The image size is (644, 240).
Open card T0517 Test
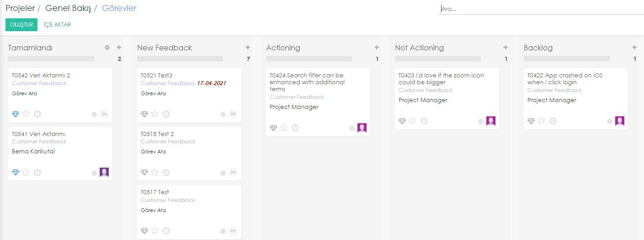click(x=189, y=212)
